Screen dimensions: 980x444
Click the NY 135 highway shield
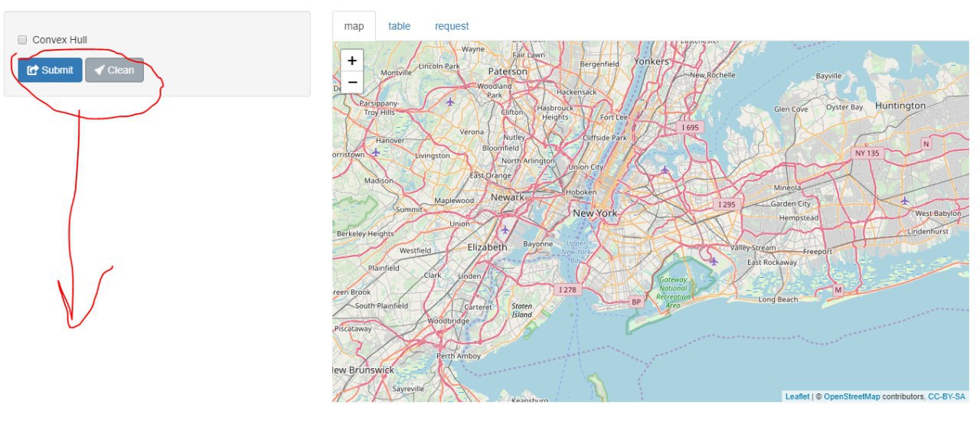867,153
